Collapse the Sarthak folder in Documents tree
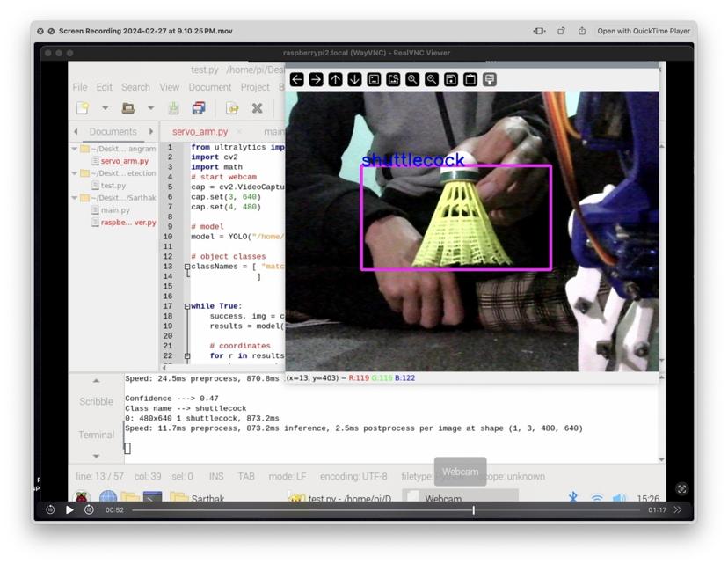The height and width of the screenshot is (564, 728). [76, 199]
